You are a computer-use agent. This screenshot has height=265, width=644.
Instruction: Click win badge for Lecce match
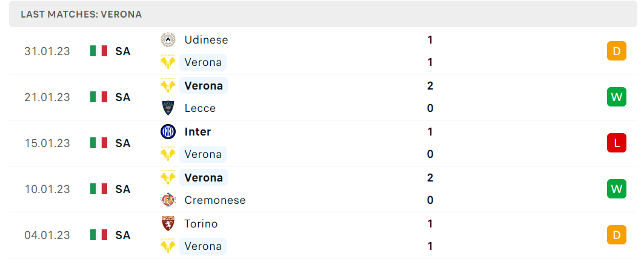point(617,97)
